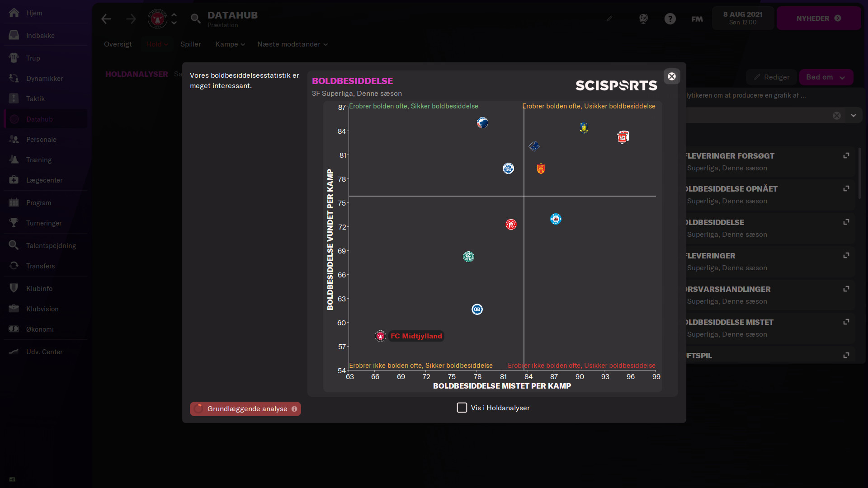The width and height of the screenshot is (868, 488).
Task: Open the Næste modstander dropdown
Action: 292,44
